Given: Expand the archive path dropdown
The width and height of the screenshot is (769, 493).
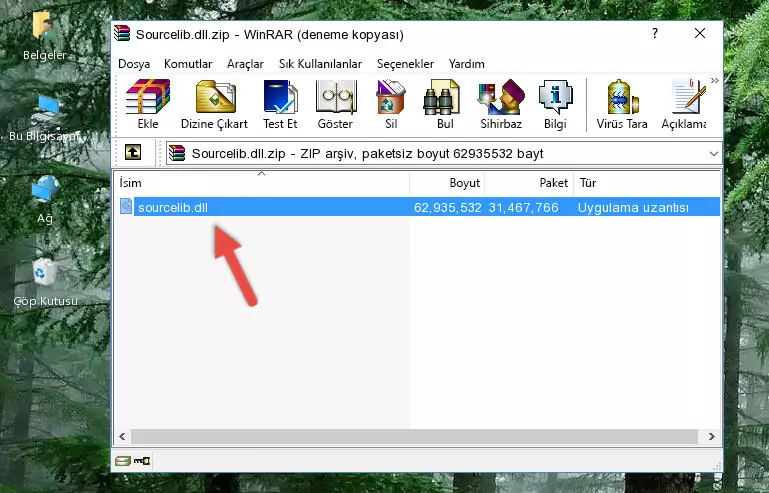Looking at the screenshot, I should [714, 154].
